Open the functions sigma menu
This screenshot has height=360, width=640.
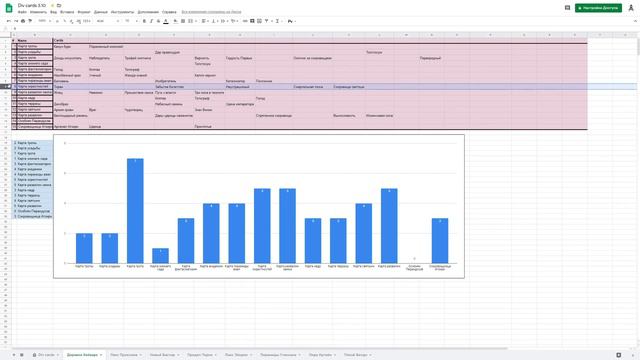[x=277, y=21]
